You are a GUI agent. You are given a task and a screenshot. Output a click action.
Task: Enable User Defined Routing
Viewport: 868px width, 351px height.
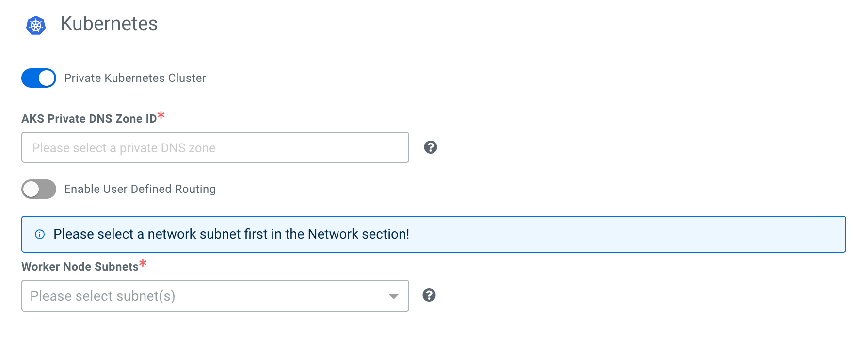pyautogui.click(x=39, y=189)
